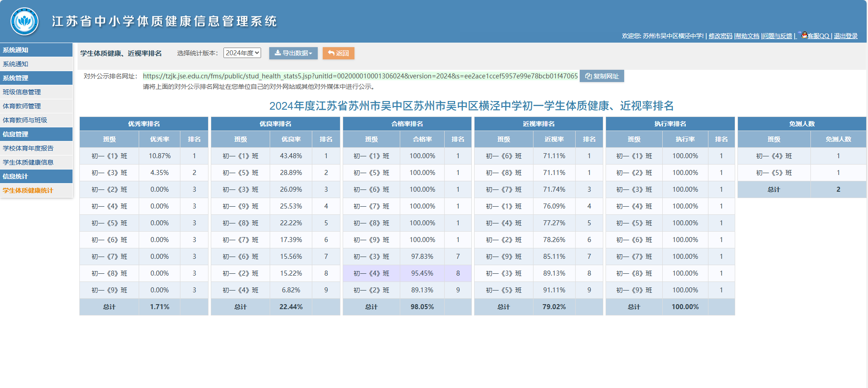Click the total pass rate 98.05%
868x388 pixels.
coord(422,307)
